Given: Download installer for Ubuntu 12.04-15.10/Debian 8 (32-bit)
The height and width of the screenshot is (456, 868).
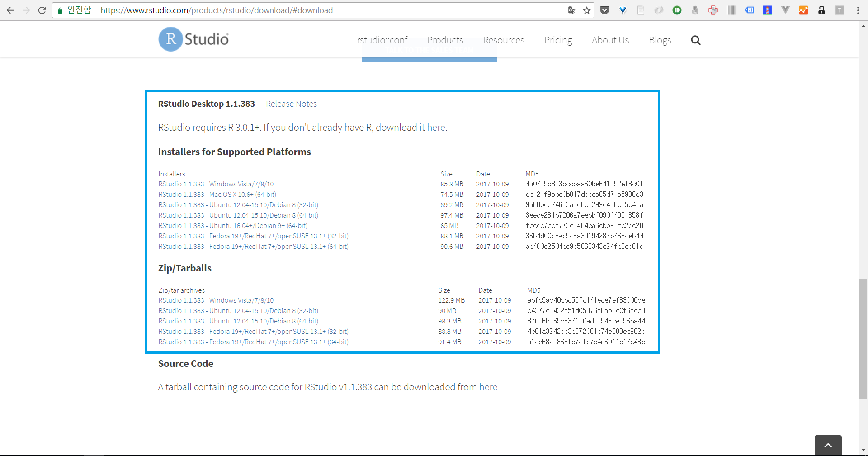Looking at the screenshot, I should 238,205.
